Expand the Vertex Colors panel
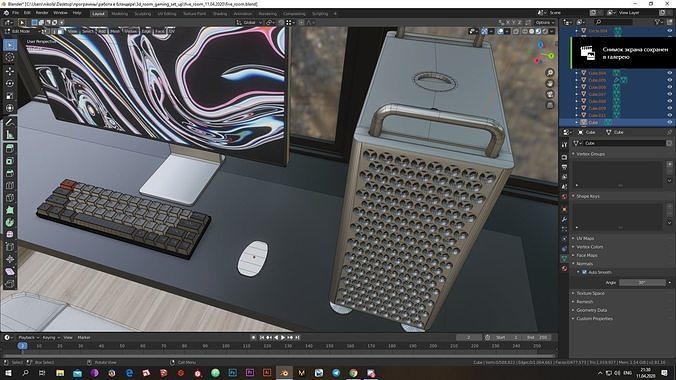 click(589, 247)
